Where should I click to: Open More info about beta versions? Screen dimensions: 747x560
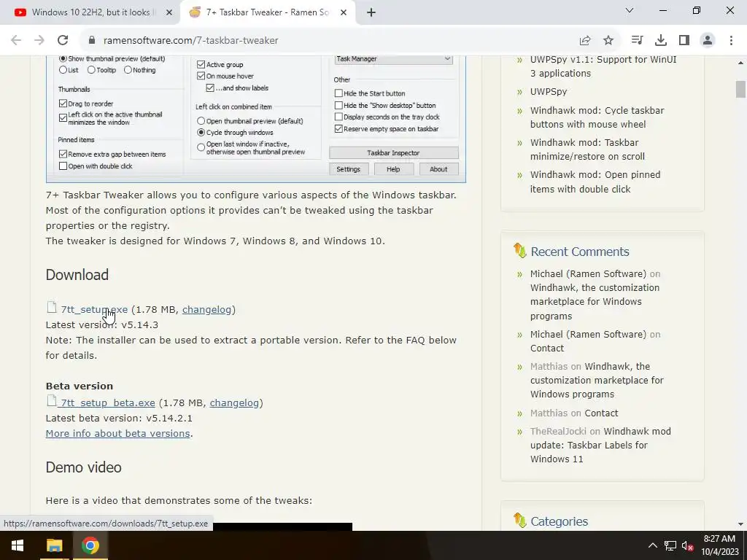(x=117, y=433)
